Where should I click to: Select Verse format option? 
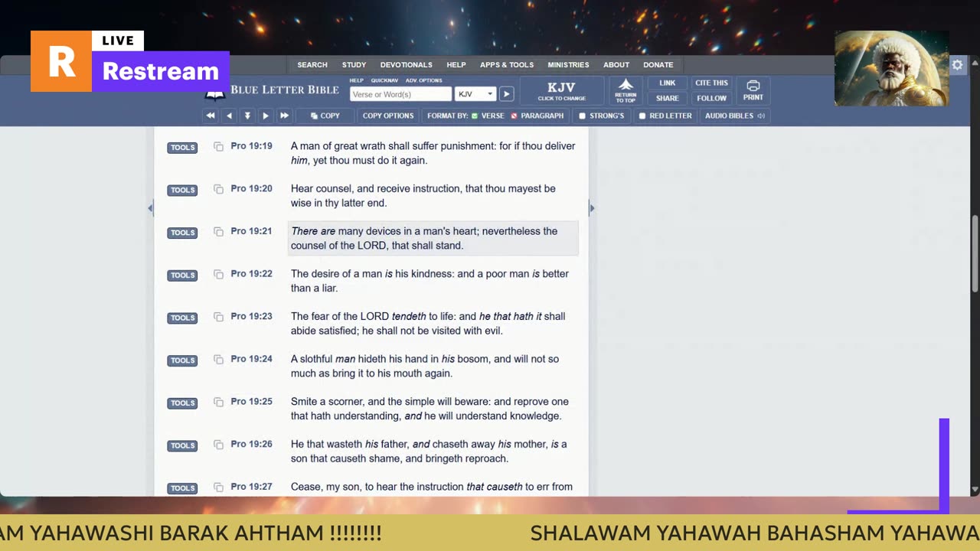(488, 116)
